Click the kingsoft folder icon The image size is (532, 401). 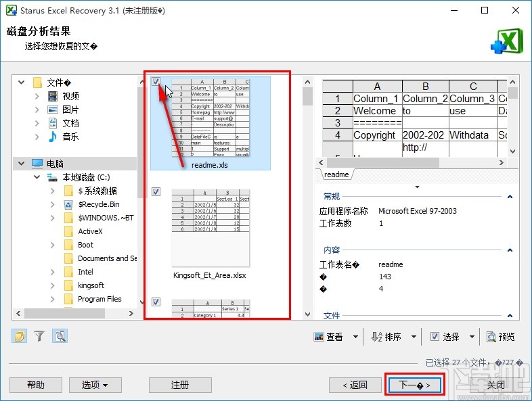(68, 285)
